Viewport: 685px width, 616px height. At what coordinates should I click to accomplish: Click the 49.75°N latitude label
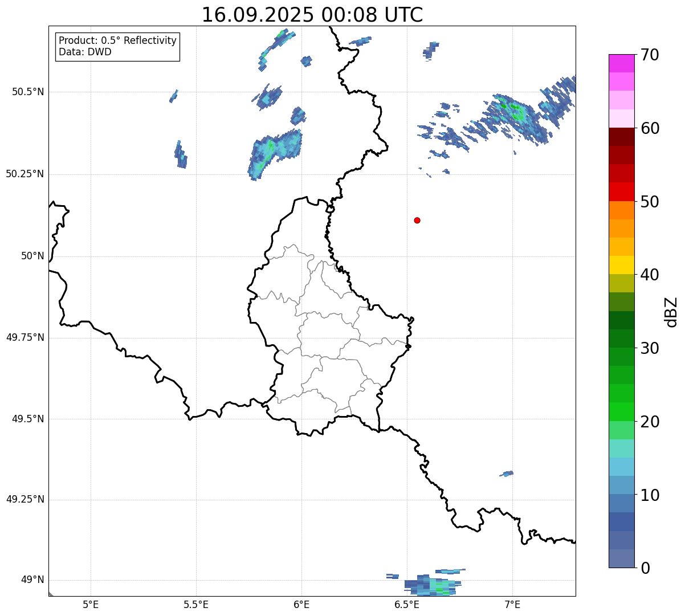(25, 337)
